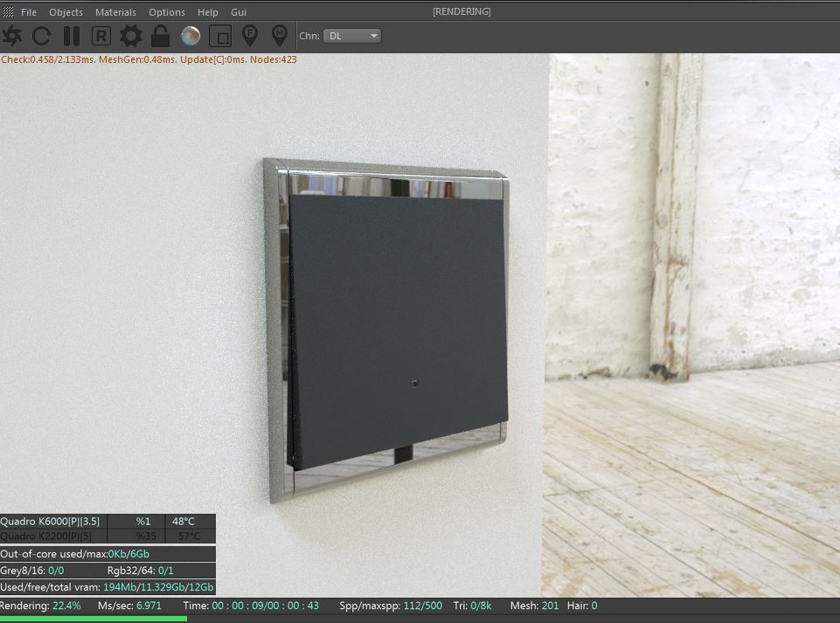
Task: Click the Rendering 22.4% status text
Action: pyautogui.click(x=41, y=606)
